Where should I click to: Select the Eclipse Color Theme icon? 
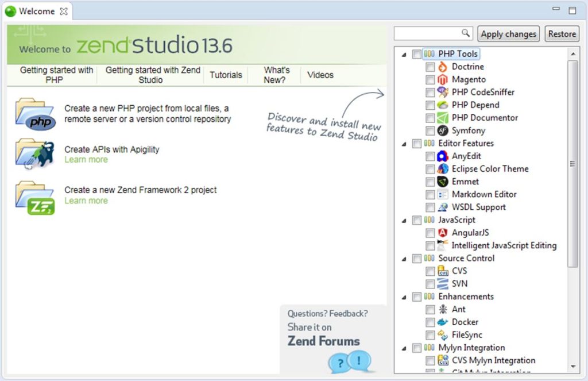443,168
